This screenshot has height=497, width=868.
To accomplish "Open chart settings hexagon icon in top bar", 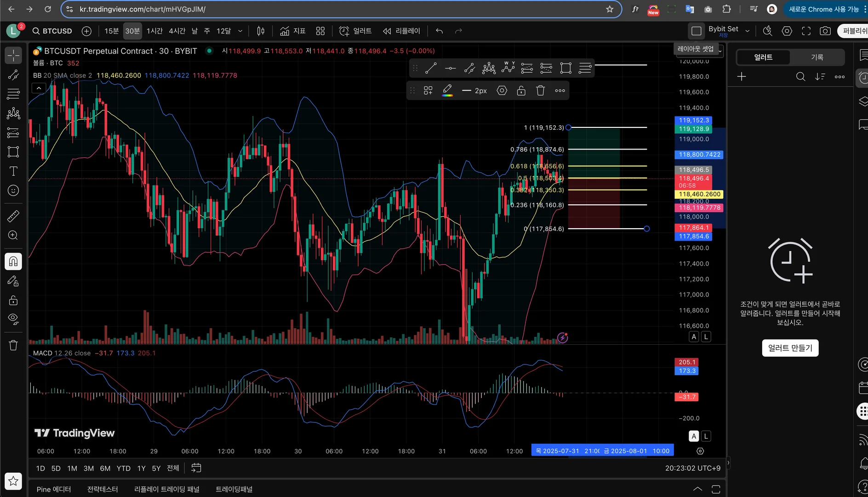I will [x=787, y=31].
